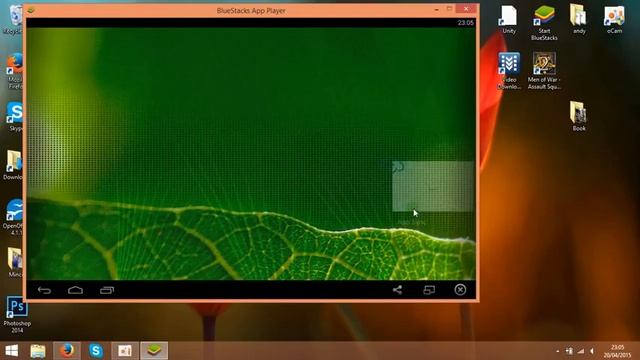640x360 pixels.
Task: Open the andy folder on desktop
Action: [x=579, y=19]
